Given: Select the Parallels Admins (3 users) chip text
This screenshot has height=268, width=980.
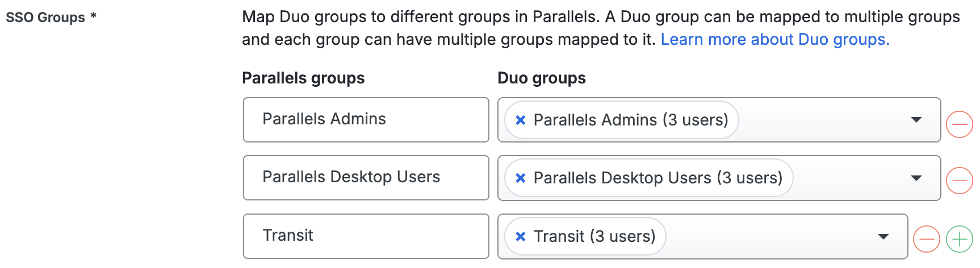Looking at the screenshot, I should [x=630, y=120].
